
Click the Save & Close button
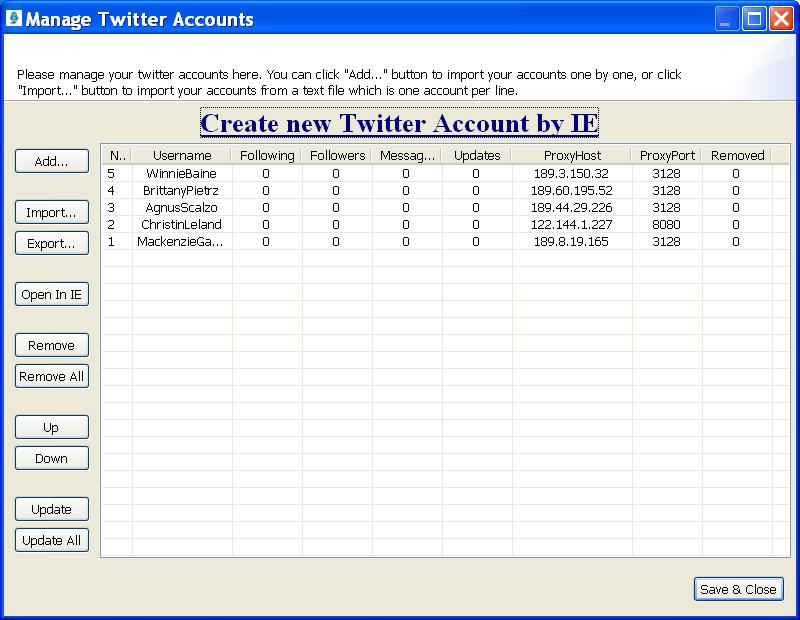[738, 589]
